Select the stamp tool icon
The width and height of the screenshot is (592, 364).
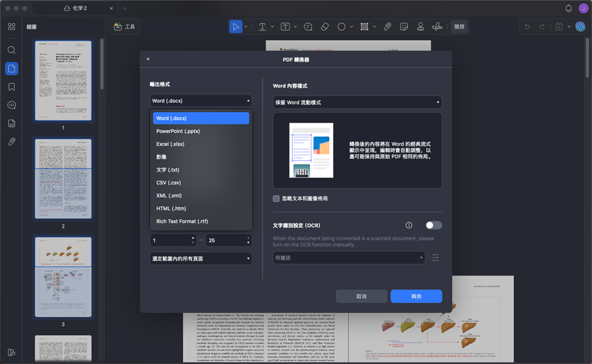tap(421, 27)
